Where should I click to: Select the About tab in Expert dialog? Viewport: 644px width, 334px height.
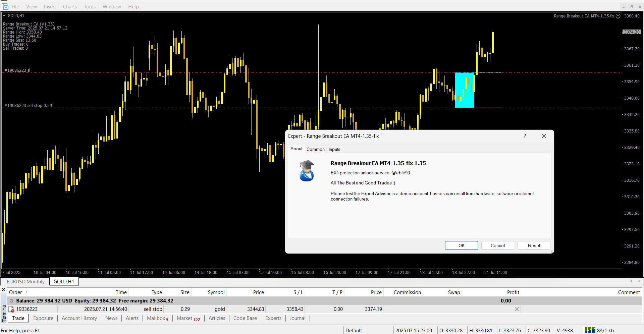coord(297,149)
